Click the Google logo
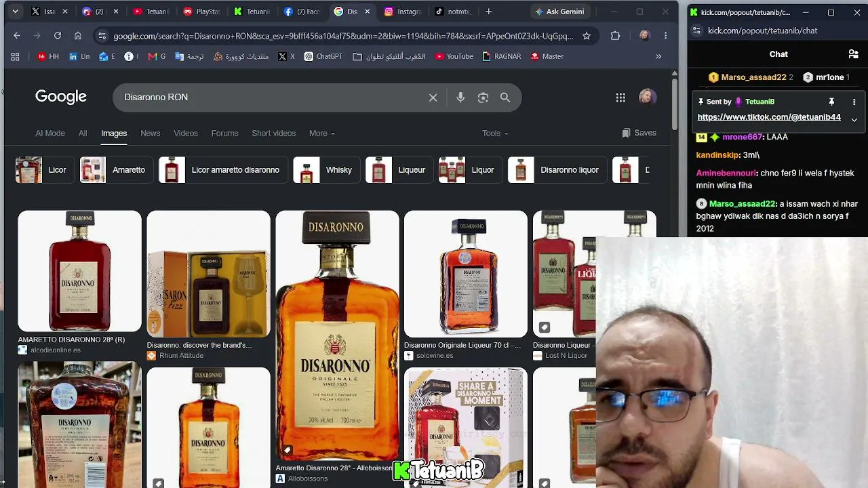 pos(61,97)
